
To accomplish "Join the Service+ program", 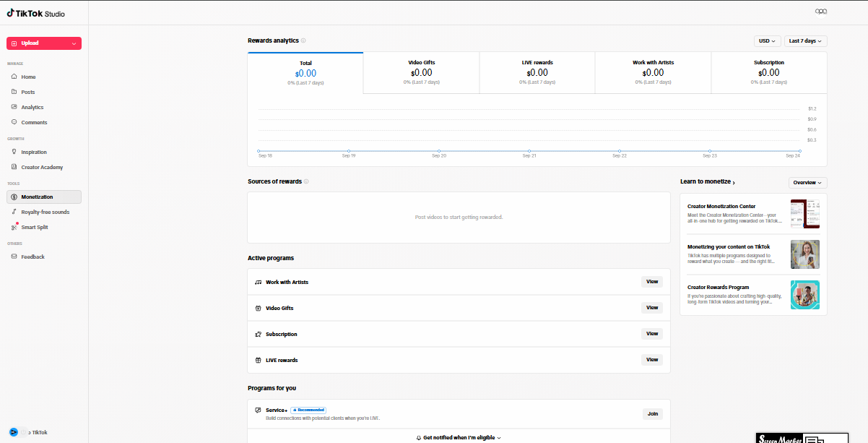I will pos(653,414).
